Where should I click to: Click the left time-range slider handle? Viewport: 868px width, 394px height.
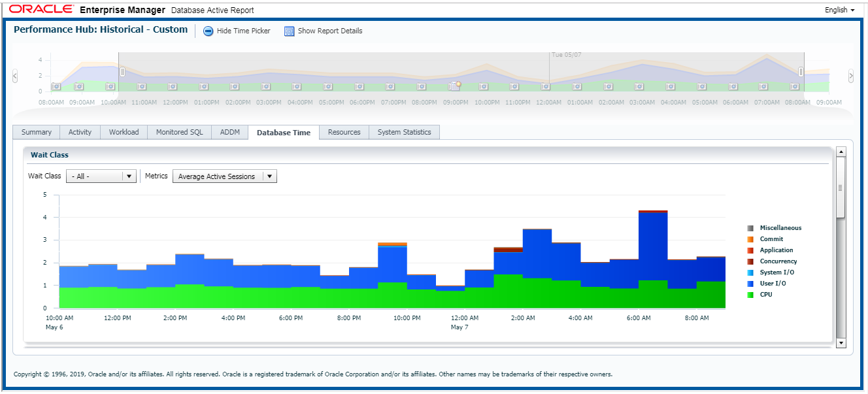point(122,71)
